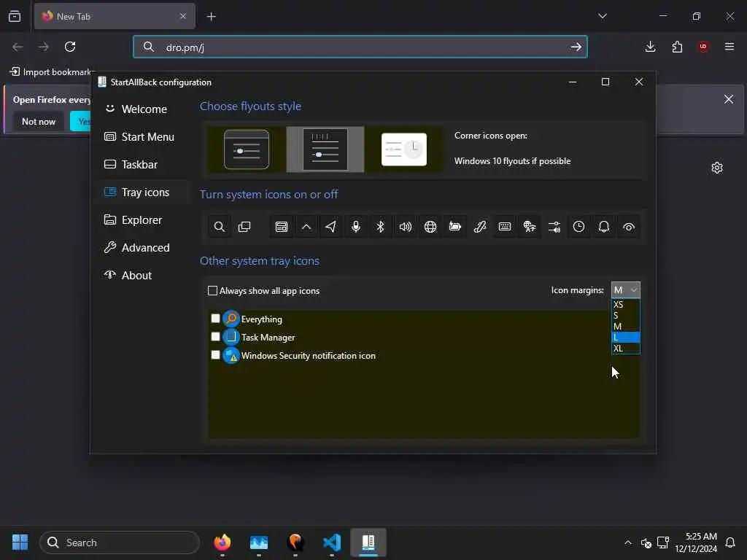Close the New Tab tab
The image size is (747, 560).
[x=183, y=16]
